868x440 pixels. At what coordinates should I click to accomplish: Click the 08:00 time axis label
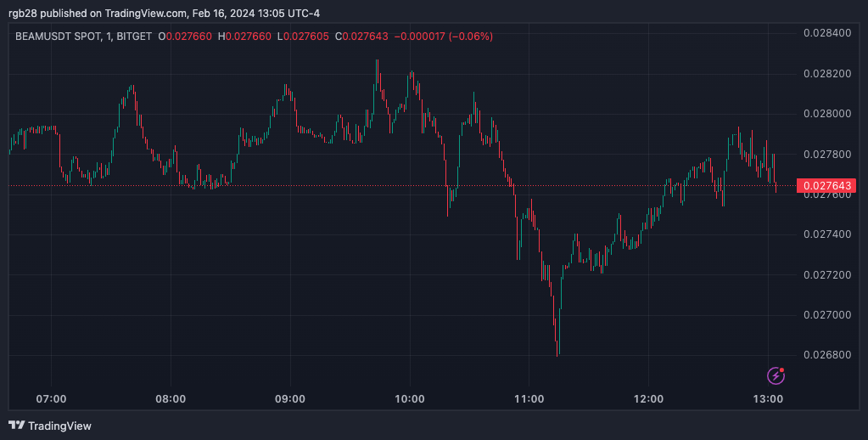(171, 399)
